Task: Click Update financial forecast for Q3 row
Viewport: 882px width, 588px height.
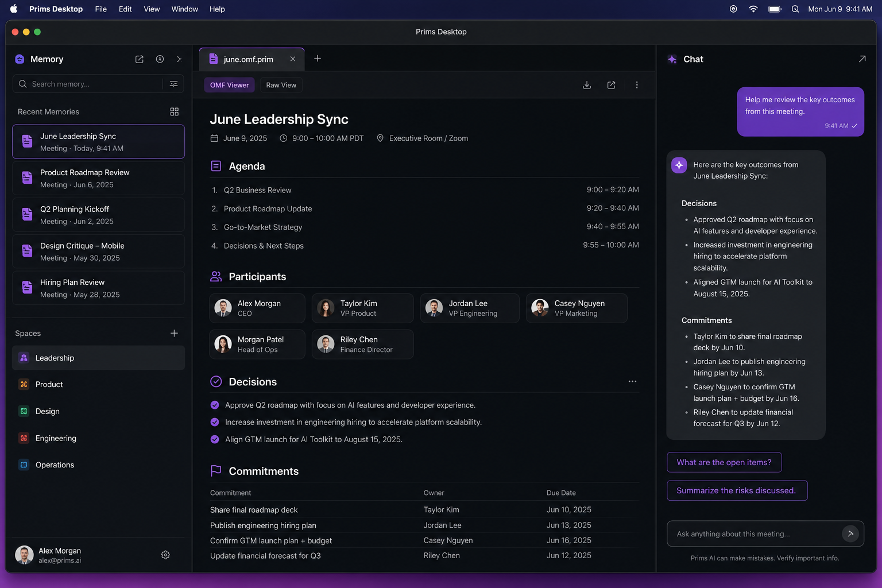Action: 424,556
